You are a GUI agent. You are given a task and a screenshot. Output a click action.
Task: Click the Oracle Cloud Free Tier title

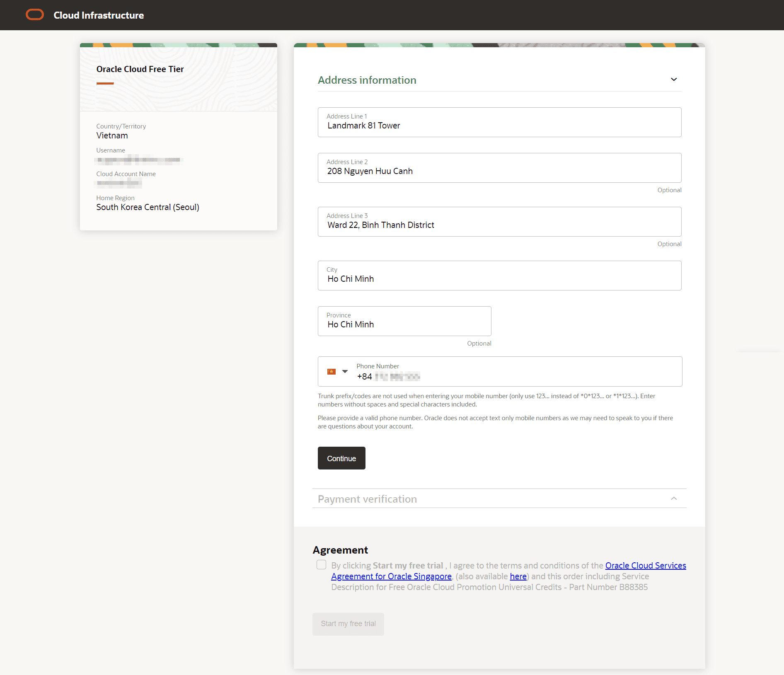140,69
